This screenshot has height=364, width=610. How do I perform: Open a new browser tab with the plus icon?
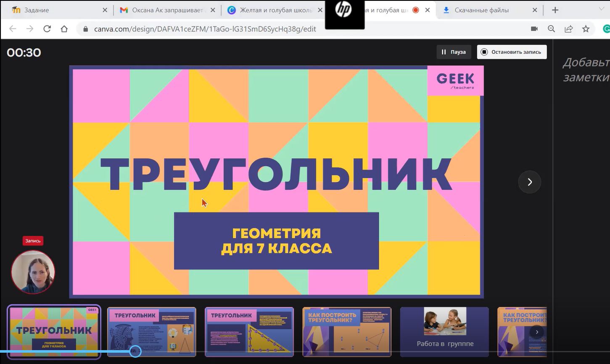(x=555, y=10)
